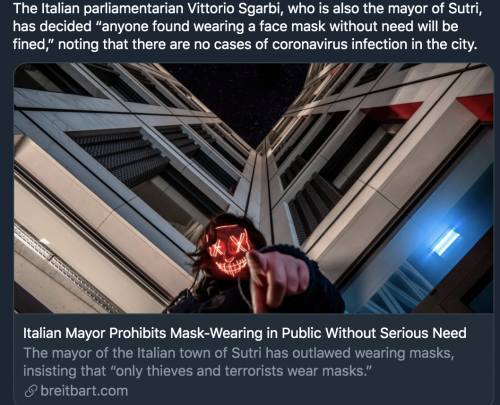Open the preview image of the tall buildings

tap(253, 188)
